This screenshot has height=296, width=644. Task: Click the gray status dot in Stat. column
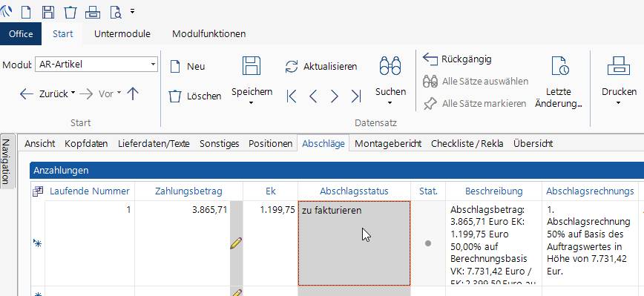click(428, 243)
